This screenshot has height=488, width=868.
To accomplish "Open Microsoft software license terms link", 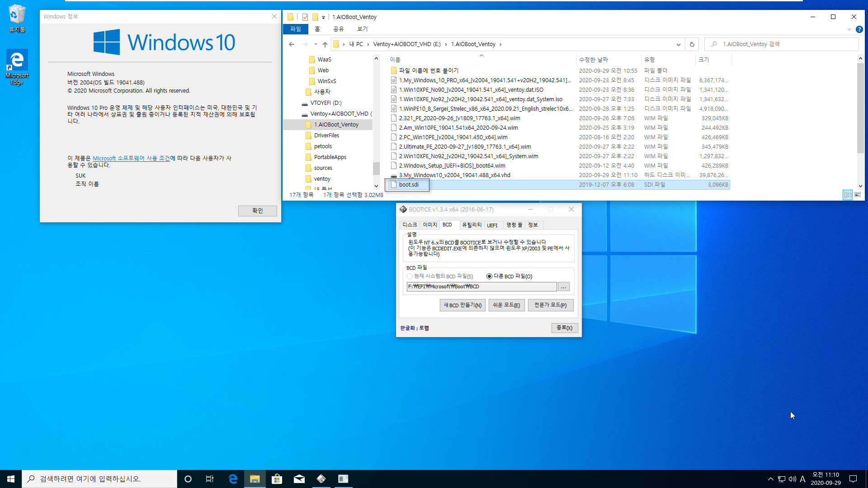I will point(131,159).
